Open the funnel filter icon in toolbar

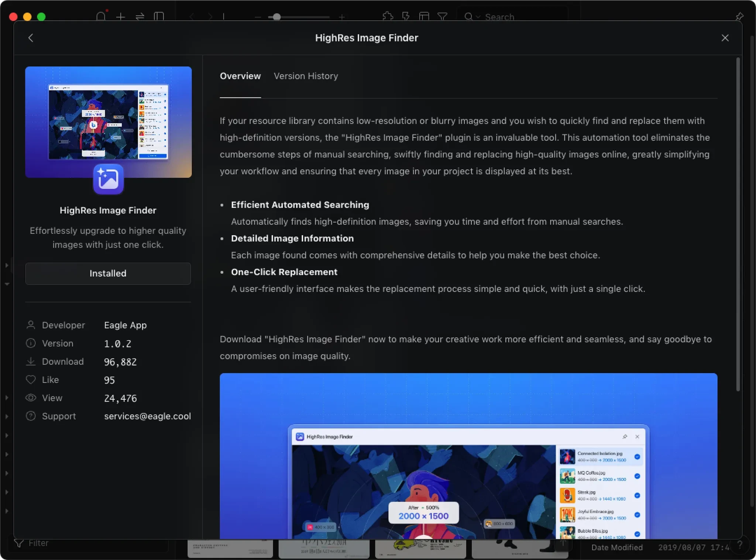442,17
